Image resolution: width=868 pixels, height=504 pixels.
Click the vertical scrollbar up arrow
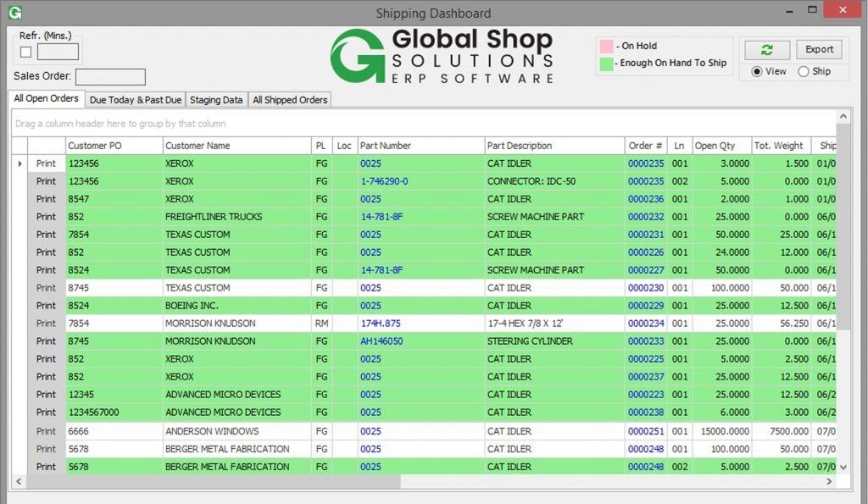843,116
